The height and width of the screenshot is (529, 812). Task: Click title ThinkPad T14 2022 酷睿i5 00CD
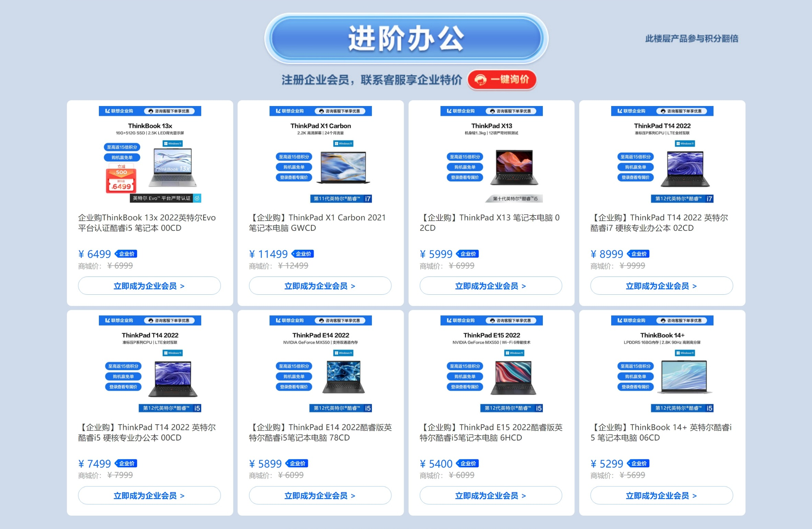(x=147, y=432)
